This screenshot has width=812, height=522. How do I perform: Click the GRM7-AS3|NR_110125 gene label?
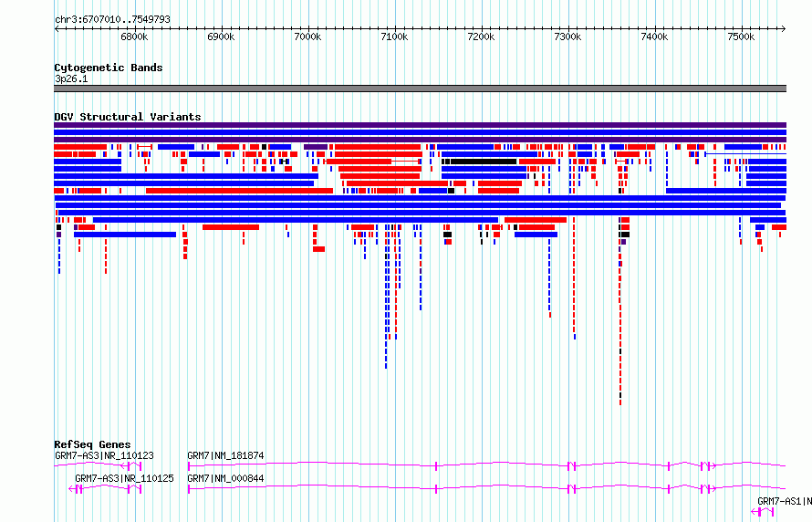click(x=124, y=478)
